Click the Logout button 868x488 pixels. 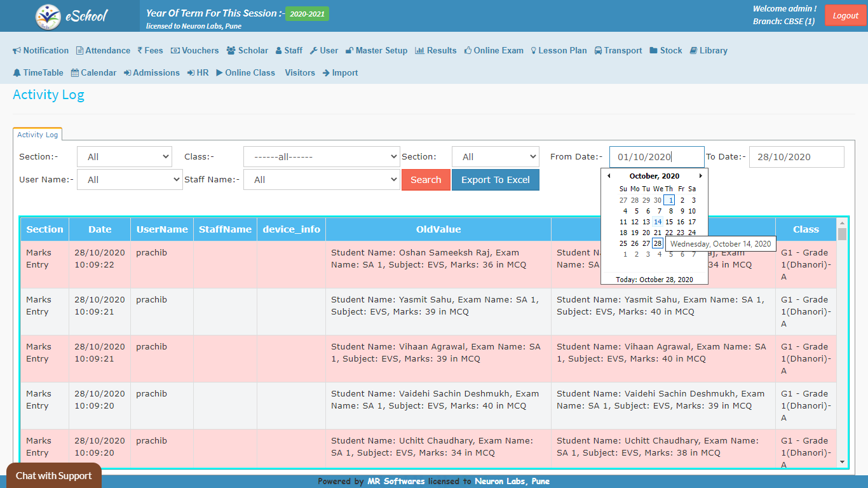pos(845,16)
